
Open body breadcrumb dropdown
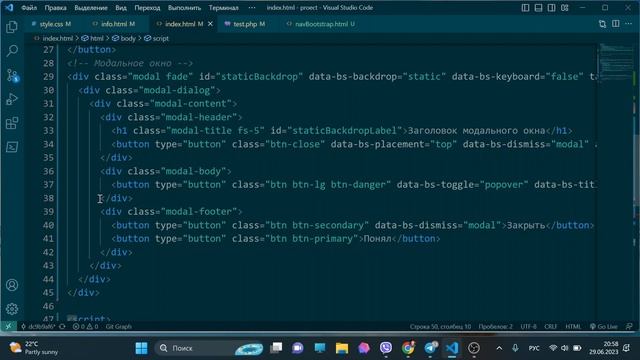pyautogui.click(x=124, y=38)
